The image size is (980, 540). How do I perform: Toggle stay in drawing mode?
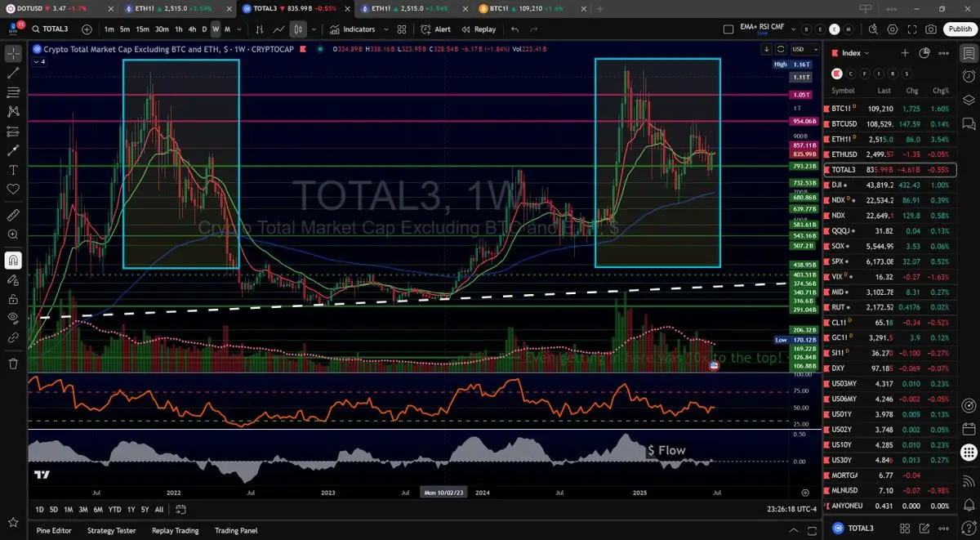[x=13, y=279]
